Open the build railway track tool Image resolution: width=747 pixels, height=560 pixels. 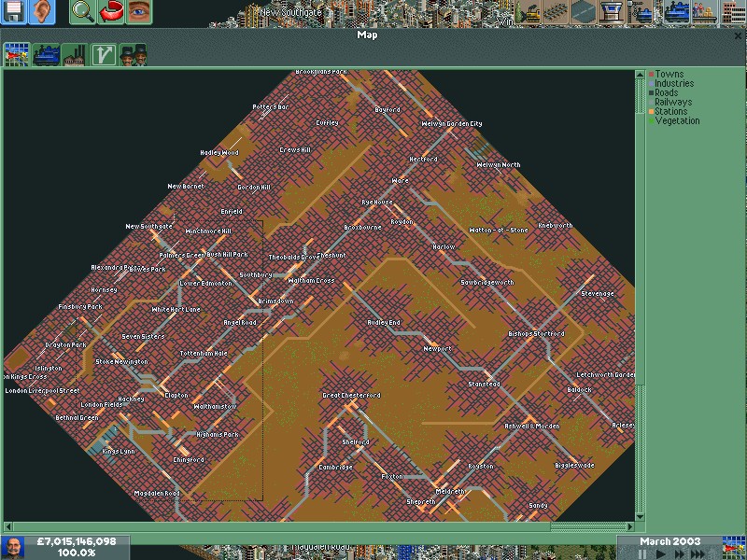click(556, 12)
